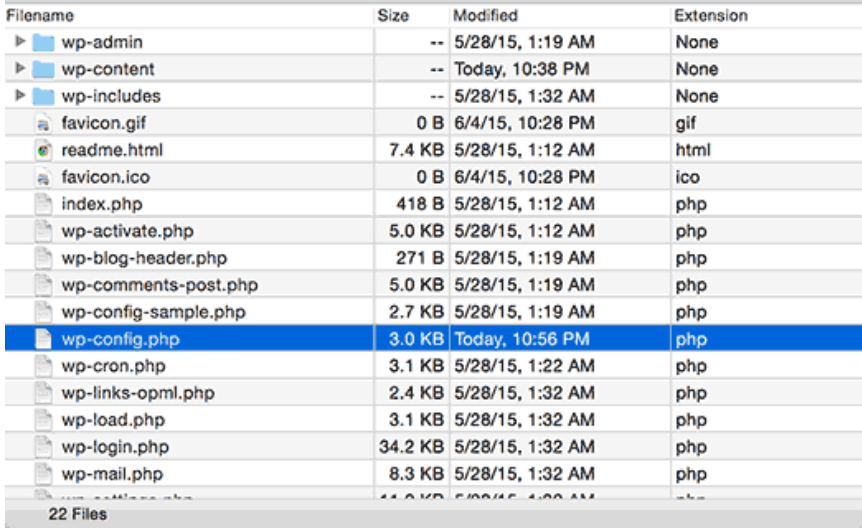This screenshot has width=862, height=531.
Task: Click the selected wp-config.php file icon
Action: (x=43, y=339)
